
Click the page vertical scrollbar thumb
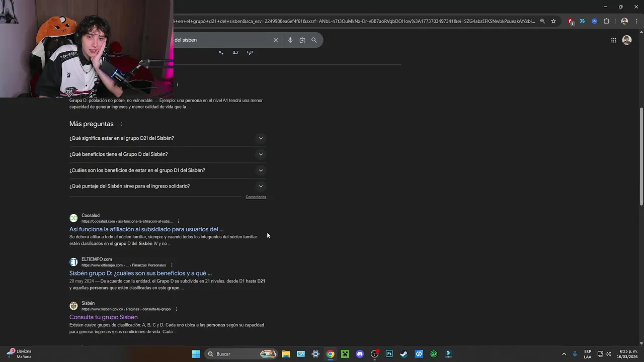coord(641,156)
